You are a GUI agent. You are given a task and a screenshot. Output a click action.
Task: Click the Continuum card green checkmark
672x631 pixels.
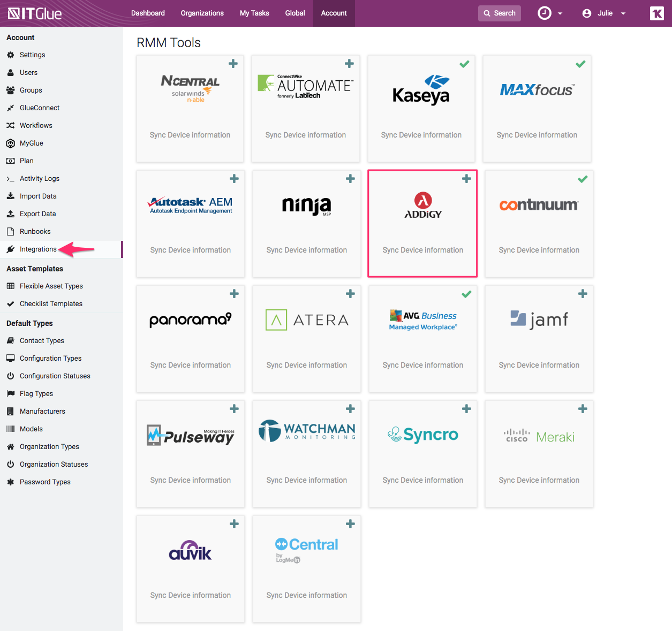pyautogui.click(x=583, y=179)
